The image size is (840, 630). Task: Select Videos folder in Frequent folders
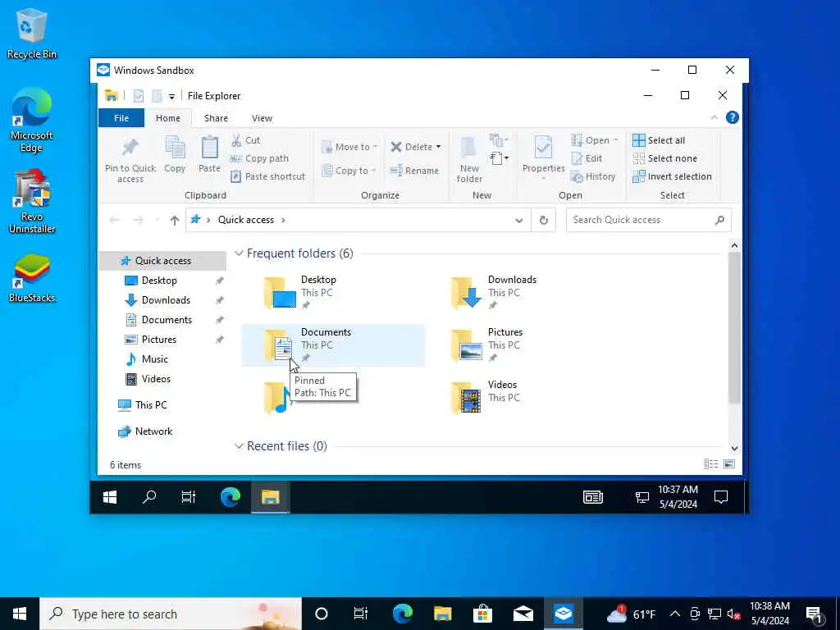519,398
